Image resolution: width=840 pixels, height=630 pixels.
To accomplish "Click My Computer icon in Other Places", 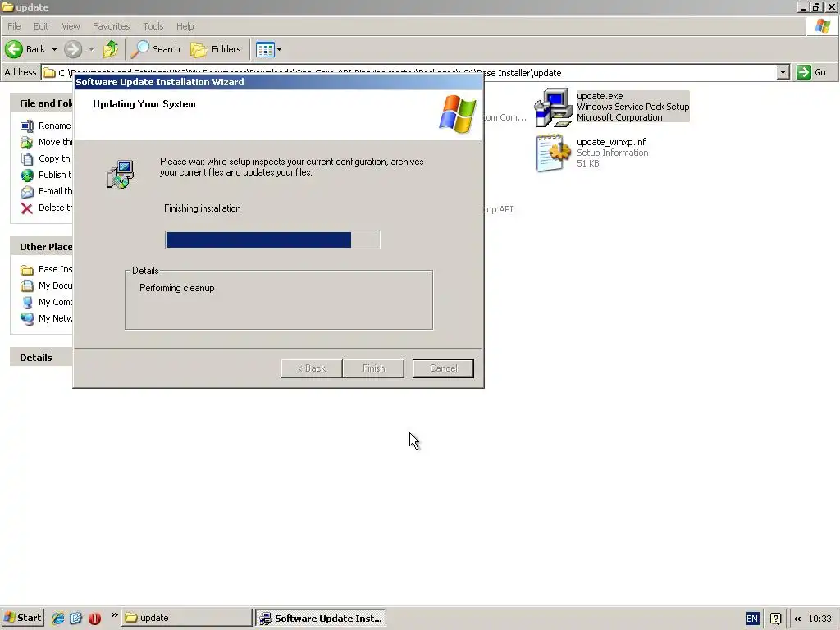I will 27,302.
